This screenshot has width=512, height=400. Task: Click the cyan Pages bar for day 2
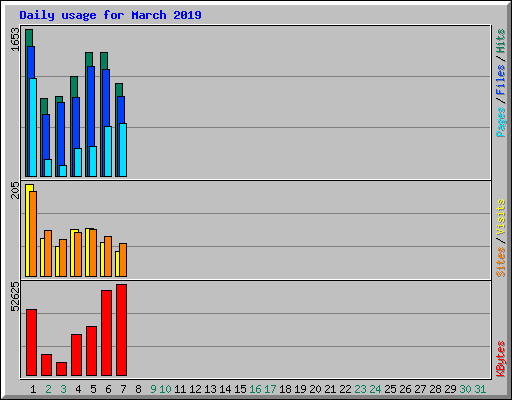coord(48,168)
